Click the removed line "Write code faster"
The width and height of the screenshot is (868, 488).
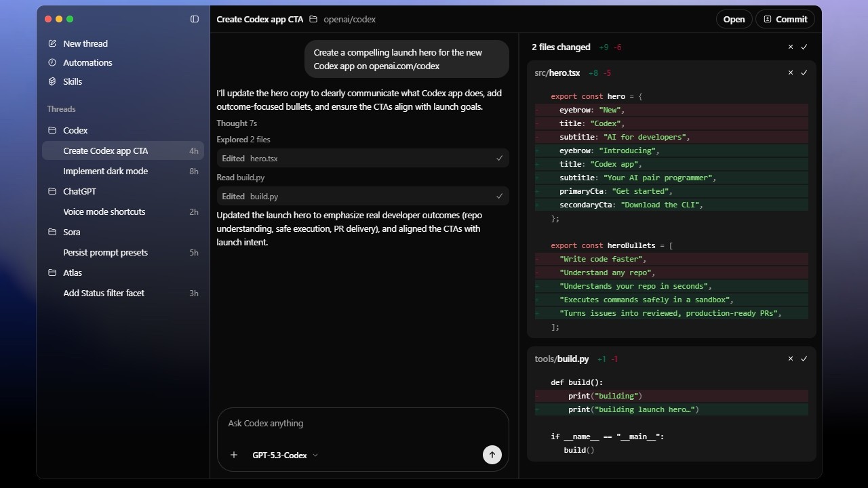(x=671, y=259)
